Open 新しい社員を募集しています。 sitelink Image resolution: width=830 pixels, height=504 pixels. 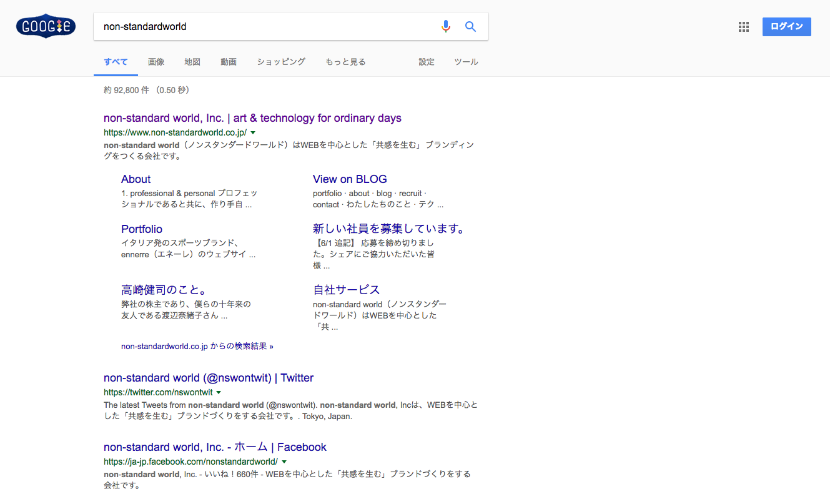pos(390,229)
